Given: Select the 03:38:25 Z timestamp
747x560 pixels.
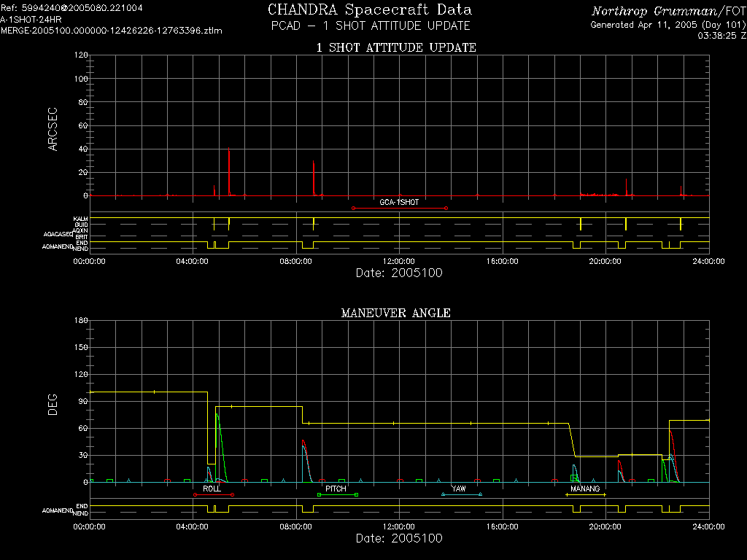Looking at the screenshot, I should [x=721, y=36].
